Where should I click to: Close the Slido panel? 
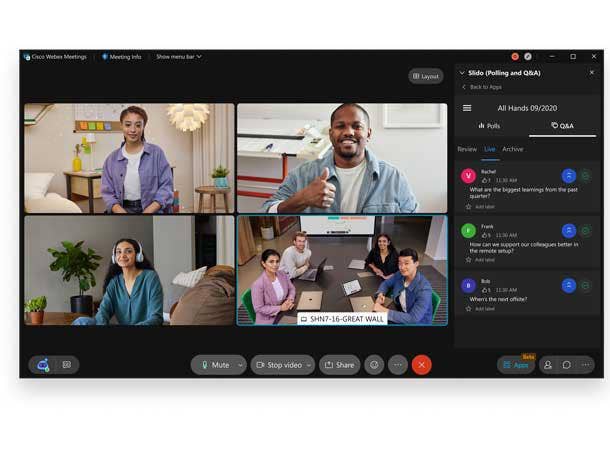click(592, 73)
